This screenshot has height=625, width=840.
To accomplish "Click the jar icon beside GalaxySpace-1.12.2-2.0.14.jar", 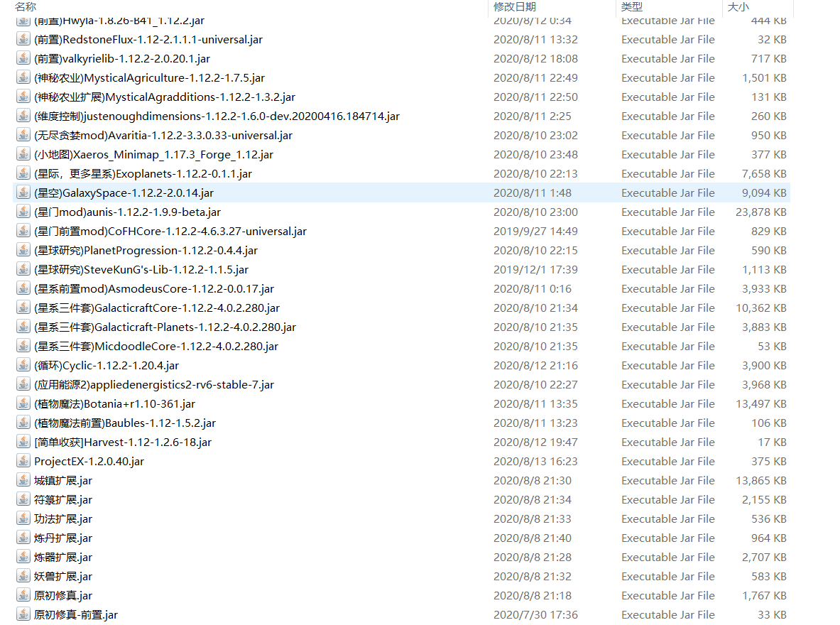I will pos(23,192).
